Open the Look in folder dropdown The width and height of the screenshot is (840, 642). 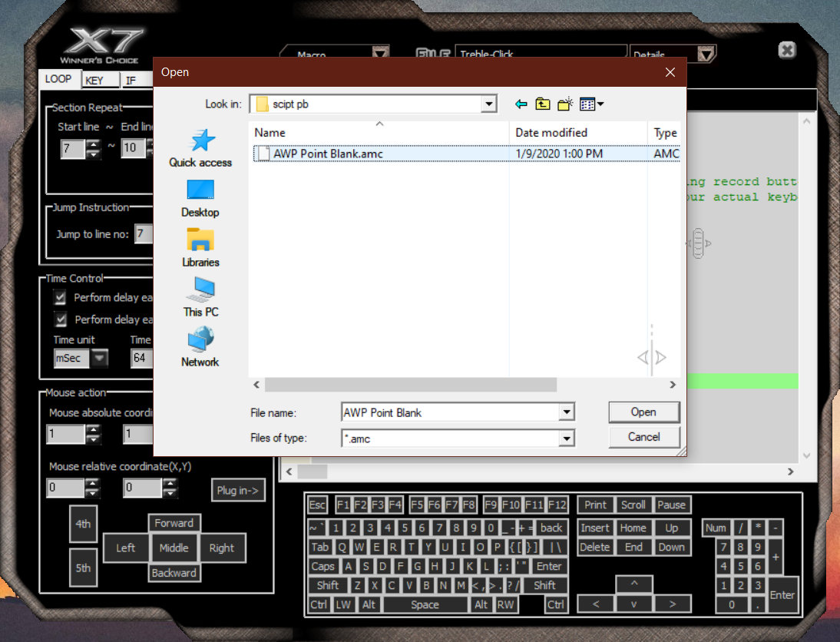488,104
